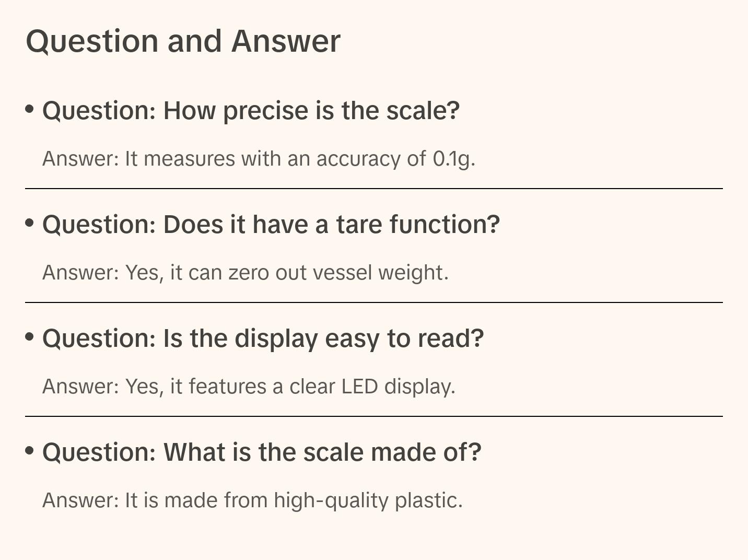Click the word 'Answer' in title

(x=286, y=41)
